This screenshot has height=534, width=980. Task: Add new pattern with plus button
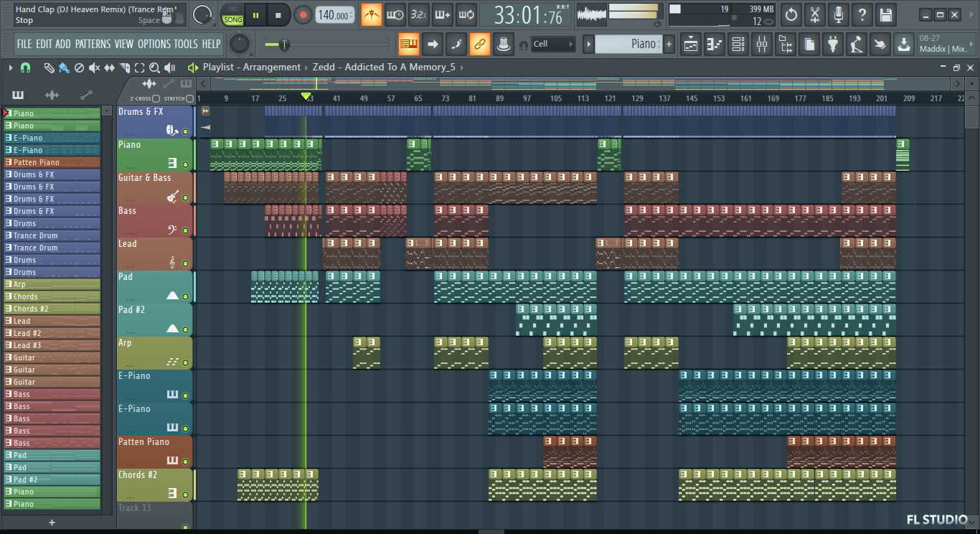coord(669,44)
